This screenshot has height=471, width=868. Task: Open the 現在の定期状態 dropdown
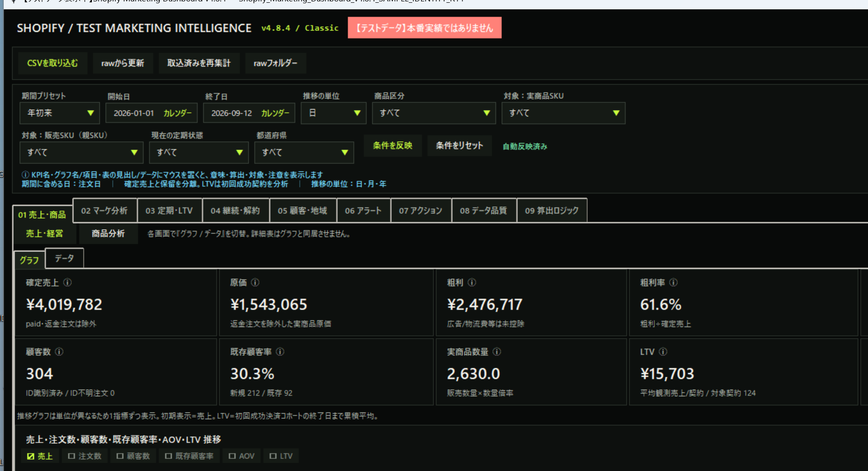(x=199, y=152)
